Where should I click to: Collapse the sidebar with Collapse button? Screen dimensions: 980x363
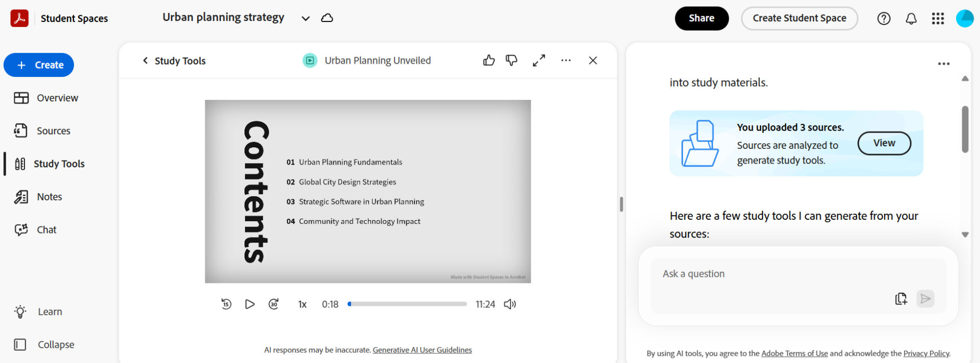pos(44,345)
